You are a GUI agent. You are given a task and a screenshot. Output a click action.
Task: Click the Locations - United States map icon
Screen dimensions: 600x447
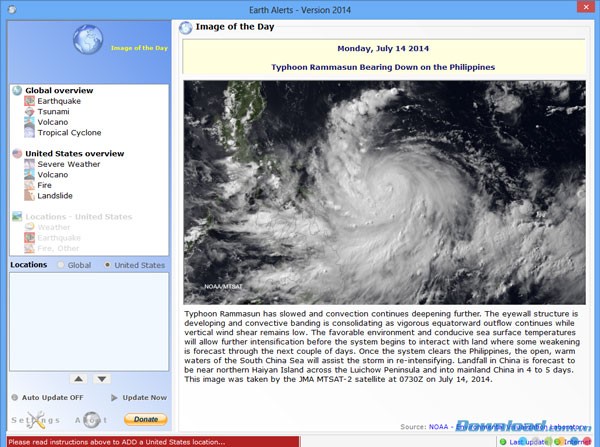pyautogui.click(x=17, y=217)
